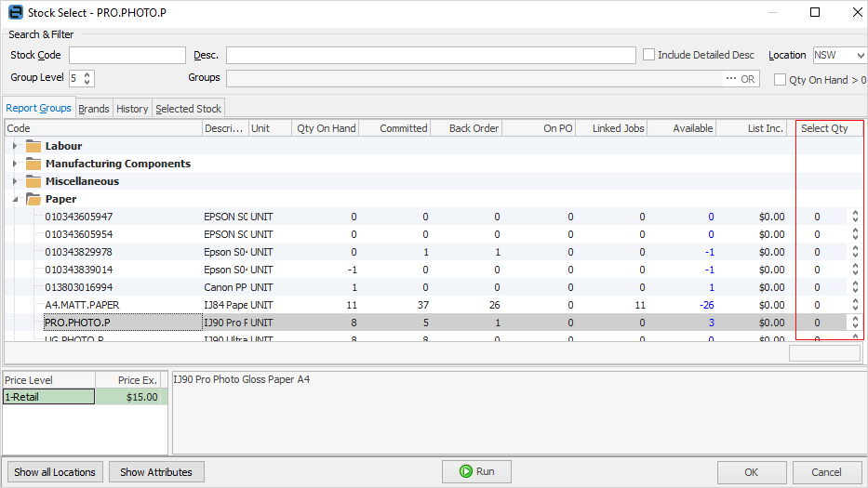This screenshot has width=868, height=488.
Task: Click the Linked Jobs column header
Action: pyautogui.click(x=612, y=128)
